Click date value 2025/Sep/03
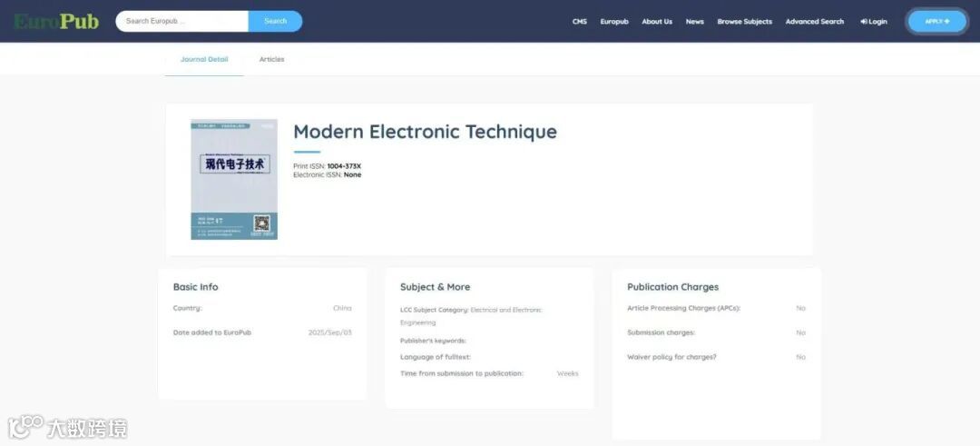The width and height of the screenshot is (980, 446). click(x=330, y=332)
